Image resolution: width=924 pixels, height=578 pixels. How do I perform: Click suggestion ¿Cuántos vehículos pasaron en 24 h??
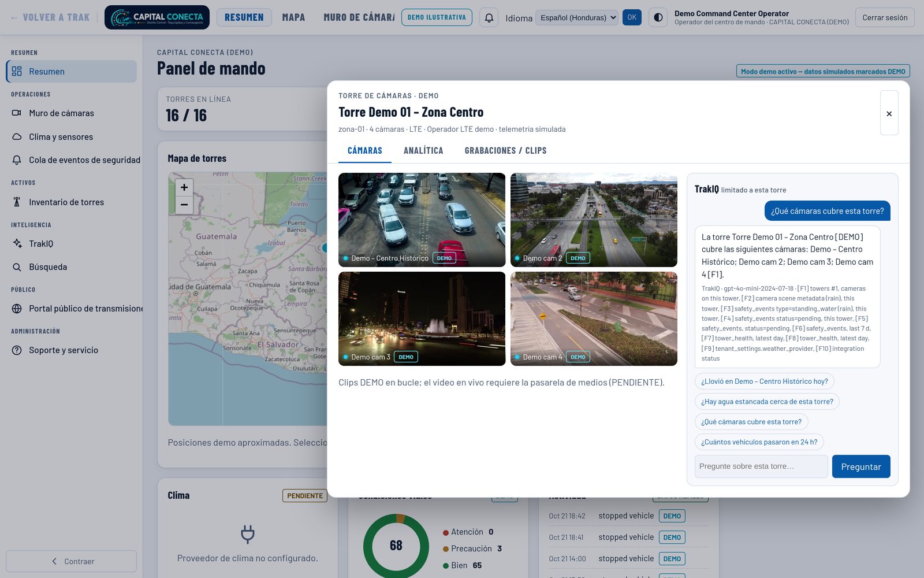pyautogui.click(x=759, y=442)
